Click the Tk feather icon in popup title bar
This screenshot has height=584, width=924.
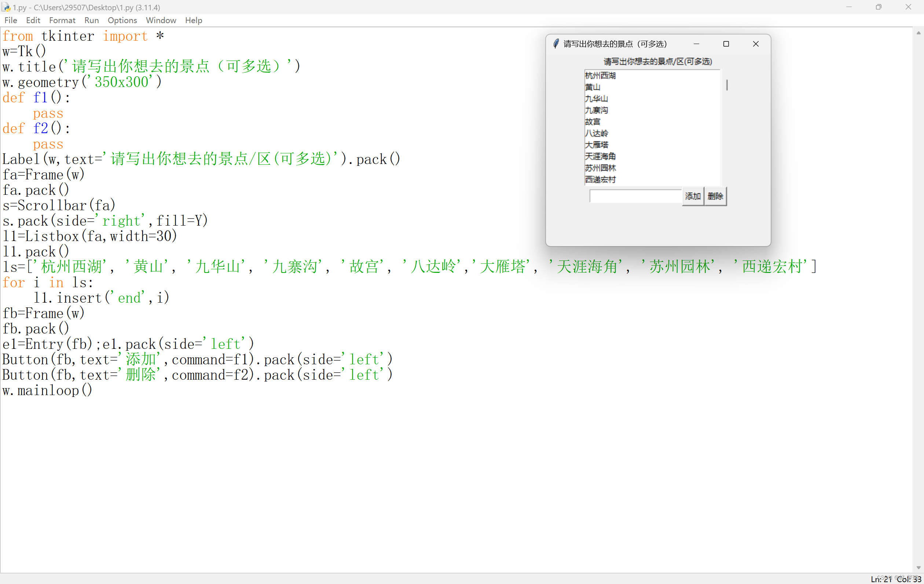555,44
